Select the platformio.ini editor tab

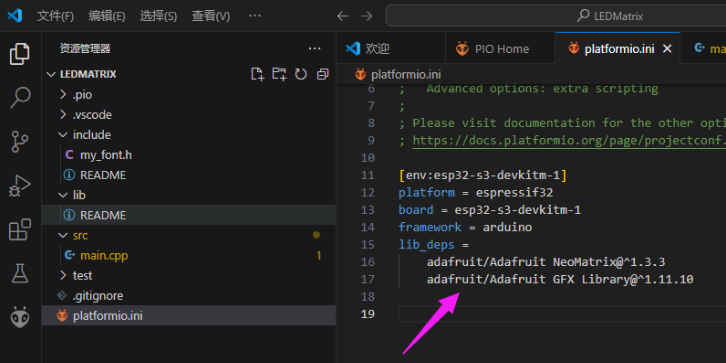coord(617,49)
